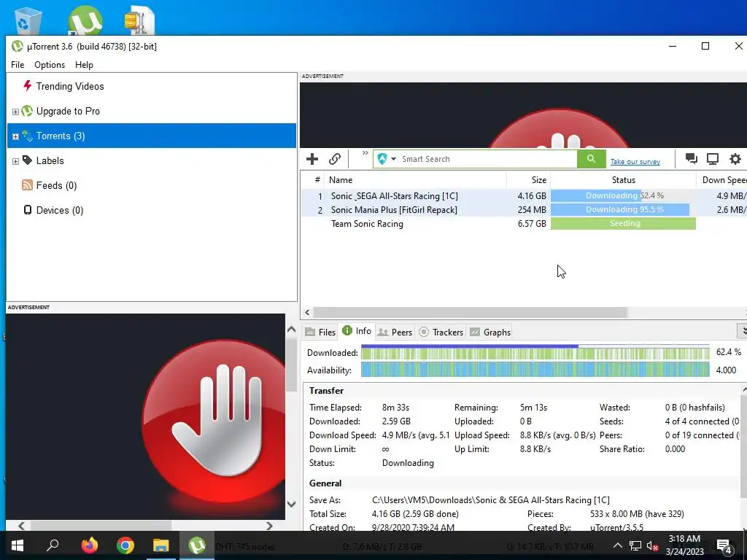Viewport: 747px width, 560px height.
Task: Click the Add Torrent plus icon
Action: [312, 159]
